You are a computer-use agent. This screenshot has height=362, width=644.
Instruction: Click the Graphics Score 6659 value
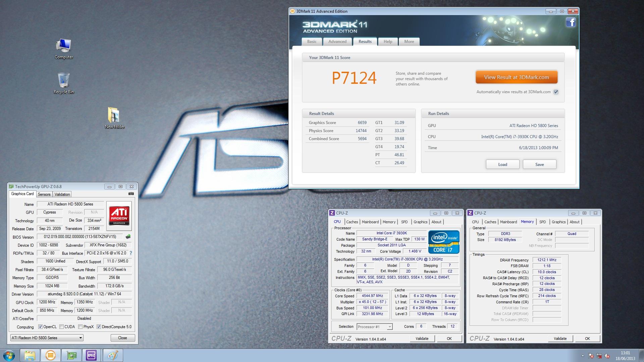coord(362,123)
